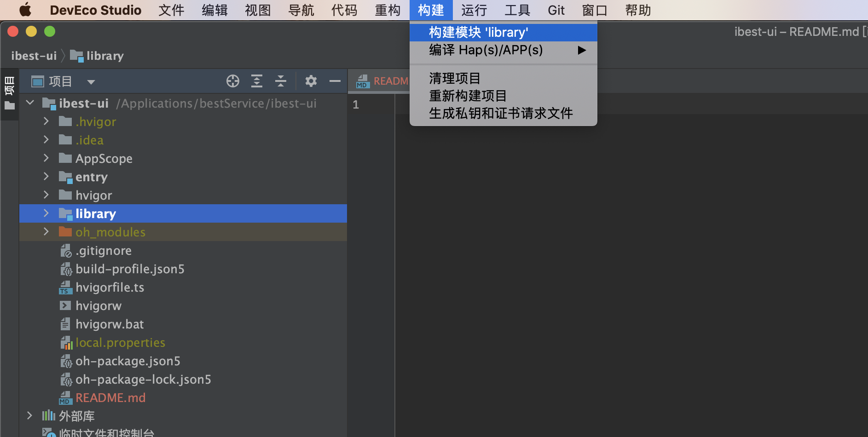Image resolution: width=868 pixels, height=437 pixels.
Task: Click the locate/select opened file target icon
Action: (x=233, y=81)
